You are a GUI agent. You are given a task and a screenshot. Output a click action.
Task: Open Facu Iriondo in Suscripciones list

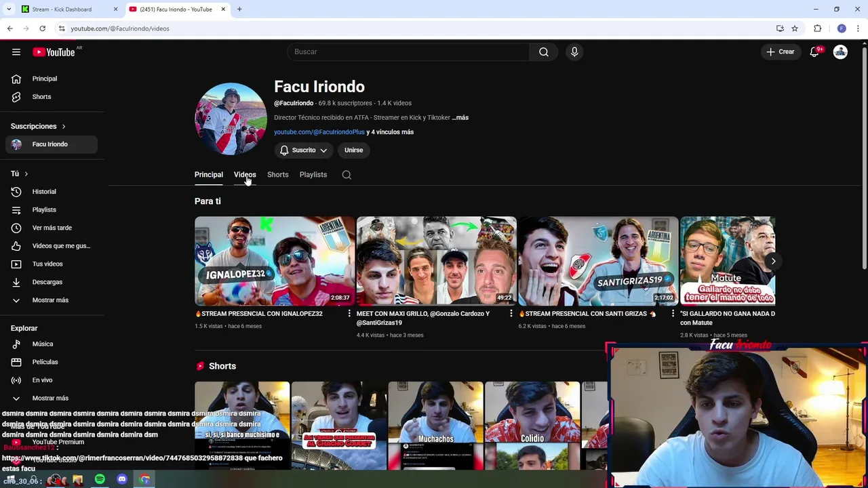(52, 144)
